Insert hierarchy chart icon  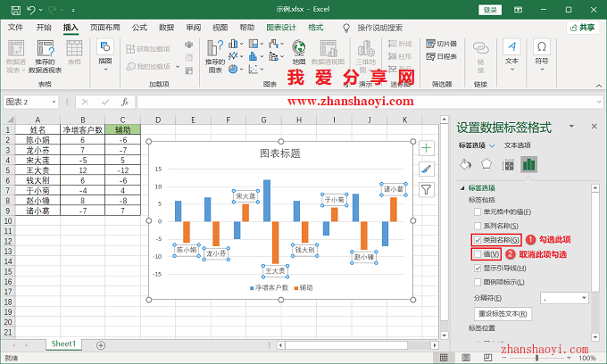tap(254, 44)
